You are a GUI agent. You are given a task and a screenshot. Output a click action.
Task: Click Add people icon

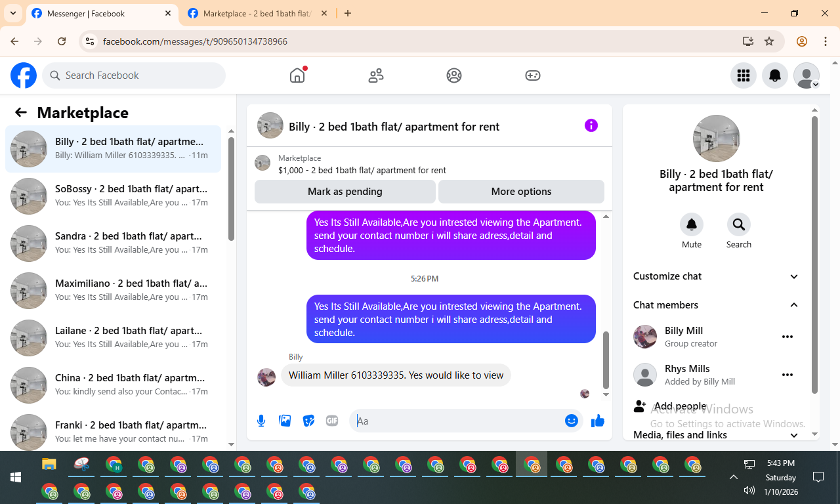coord(640,406)
